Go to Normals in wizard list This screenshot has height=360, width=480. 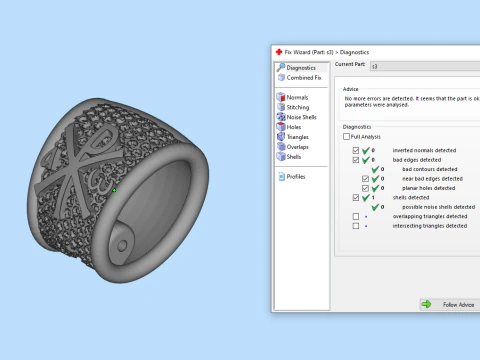pos(297,97)
